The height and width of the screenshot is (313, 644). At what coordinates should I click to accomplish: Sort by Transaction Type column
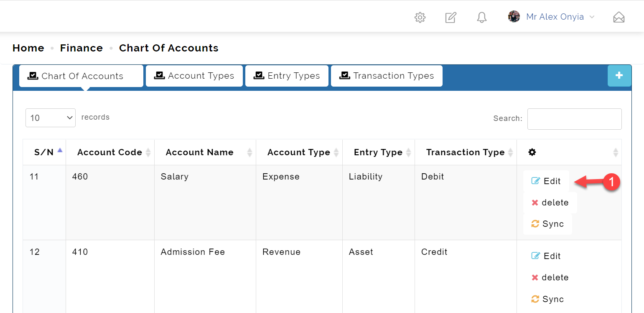(466, 152)
